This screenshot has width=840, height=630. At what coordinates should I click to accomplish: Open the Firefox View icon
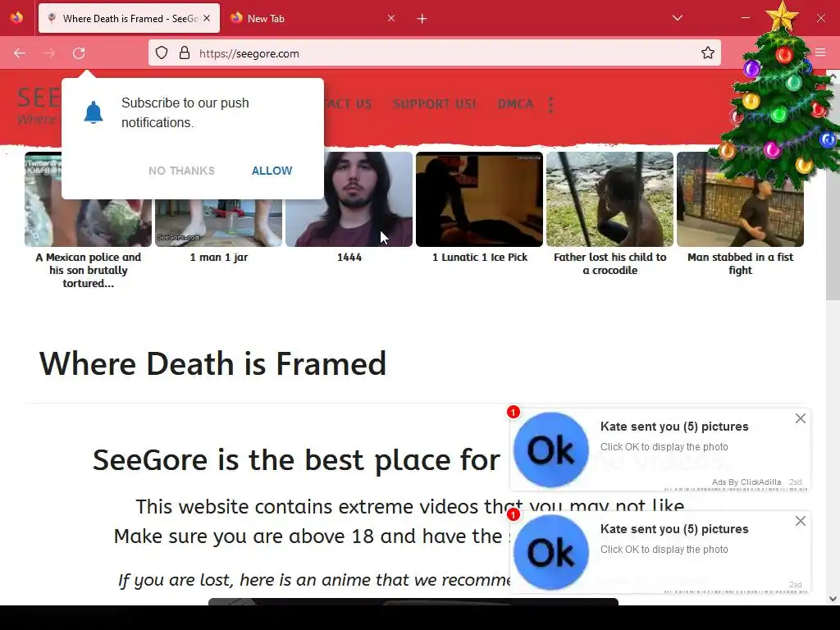(16, 18)
